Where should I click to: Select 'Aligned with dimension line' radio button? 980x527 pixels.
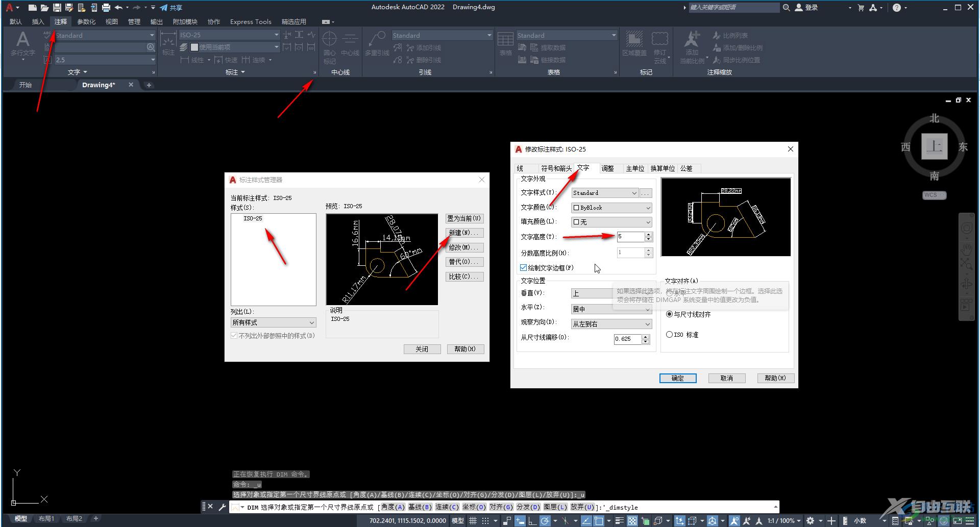coord(669,314)
